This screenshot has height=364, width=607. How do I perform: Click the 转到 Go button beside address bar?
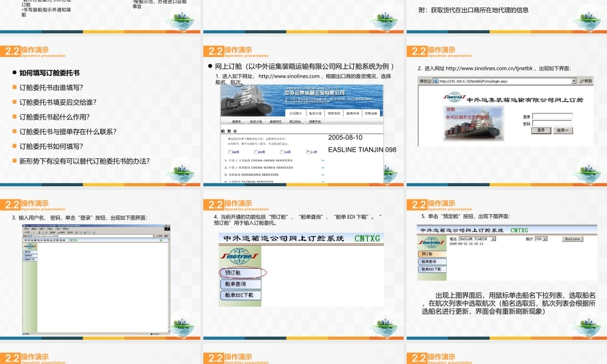point(586,81)
